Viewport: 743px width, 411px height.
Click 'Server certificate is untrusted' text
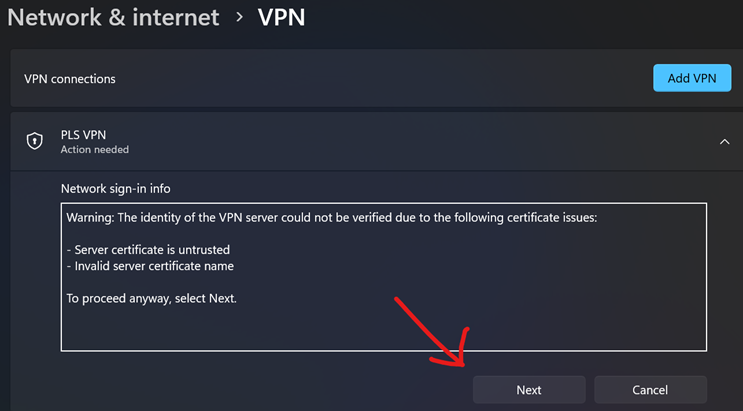152,249
